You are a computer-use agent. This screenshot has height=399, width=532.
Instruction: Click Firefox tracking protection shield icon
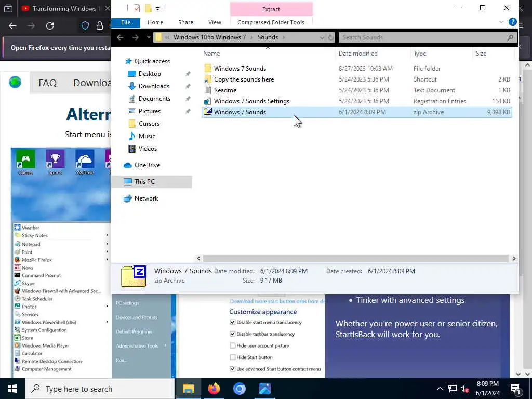(85, 26)
